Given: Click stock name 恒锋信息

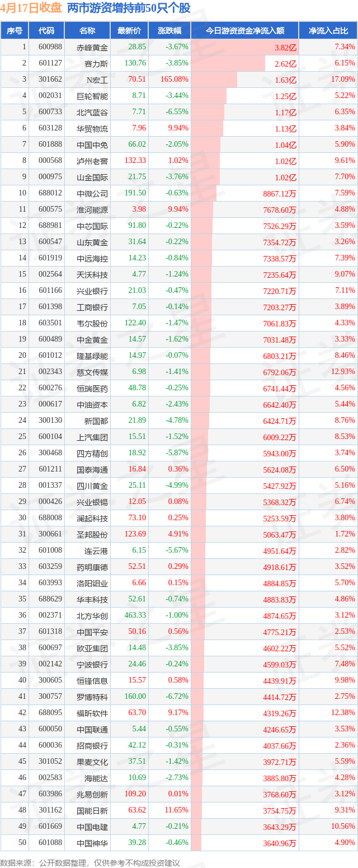Looking at the screenshot, I should 92,681.
